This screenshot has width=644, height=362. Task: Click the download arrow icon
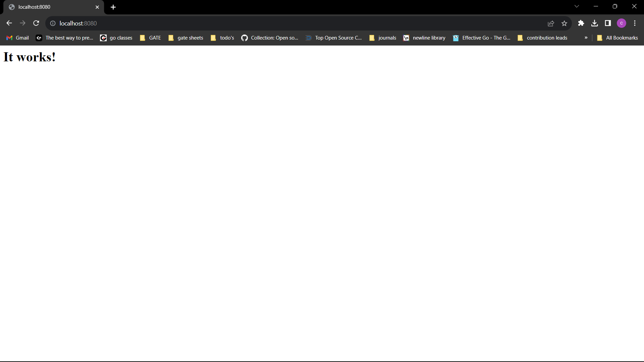(x=594, y=23)
